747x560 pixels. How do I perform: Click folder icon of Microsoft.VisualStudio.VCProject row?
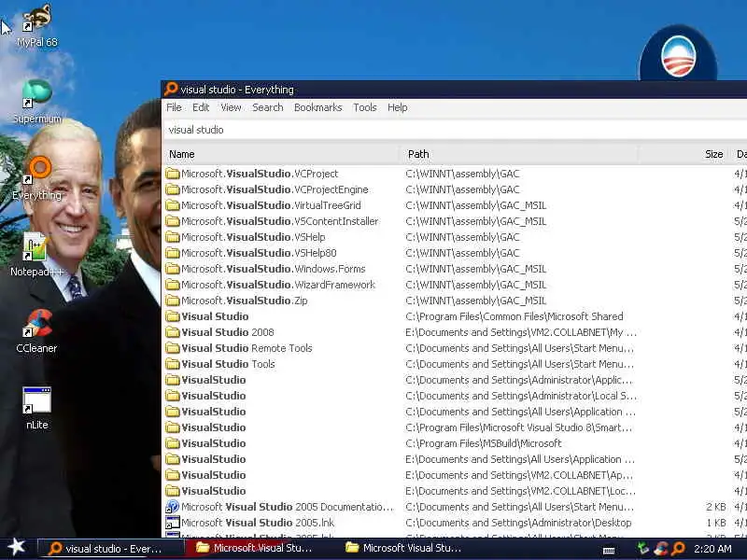pos(173,174)
